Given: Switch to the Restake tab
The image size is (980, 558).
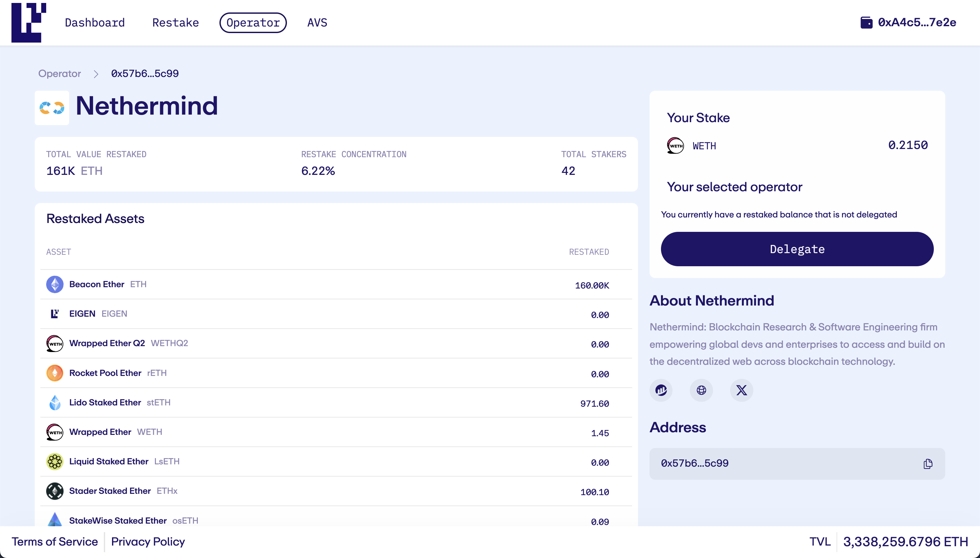Looking at the screenshot, I should coord(176,23).
